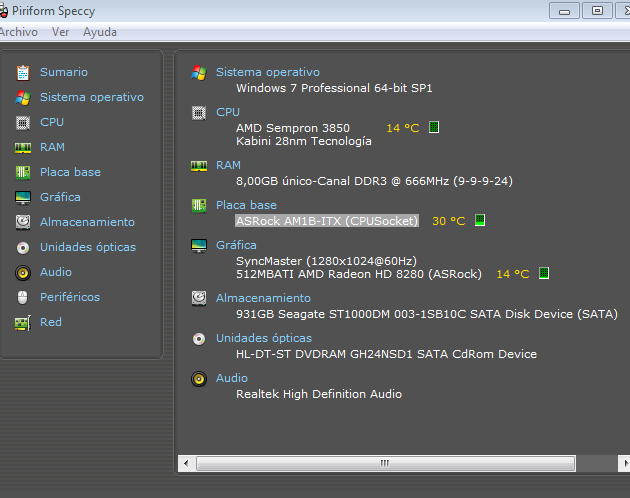Click the Gráfica monitor icon in summary panel
Screen dimensions: 630x498
coord(199,246)
